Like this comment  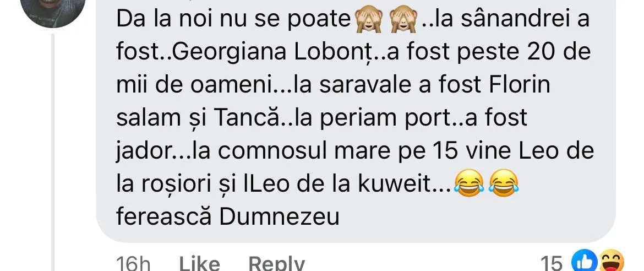coord(199,263)
